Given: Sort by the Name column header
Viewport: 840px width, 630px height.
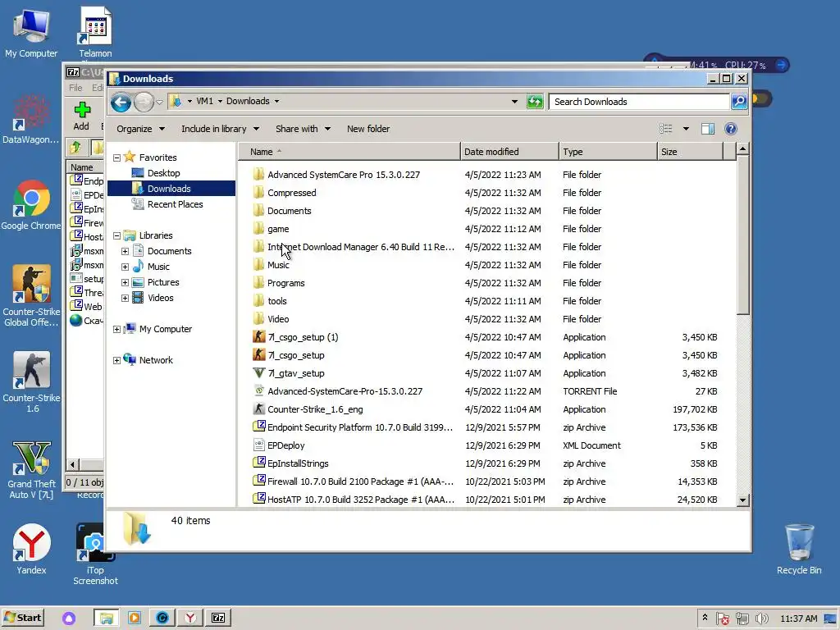Looking at the screenshot, I should [x=349, y=152].
